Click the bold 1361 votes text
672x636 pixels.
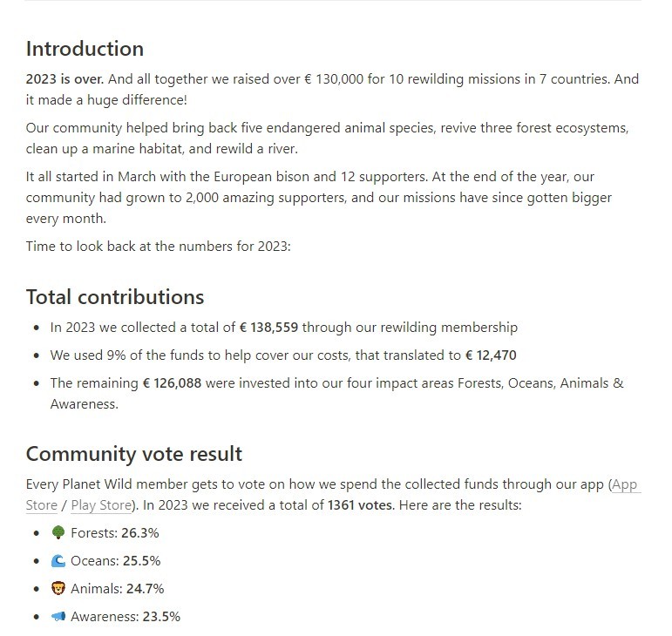point(360,505)
